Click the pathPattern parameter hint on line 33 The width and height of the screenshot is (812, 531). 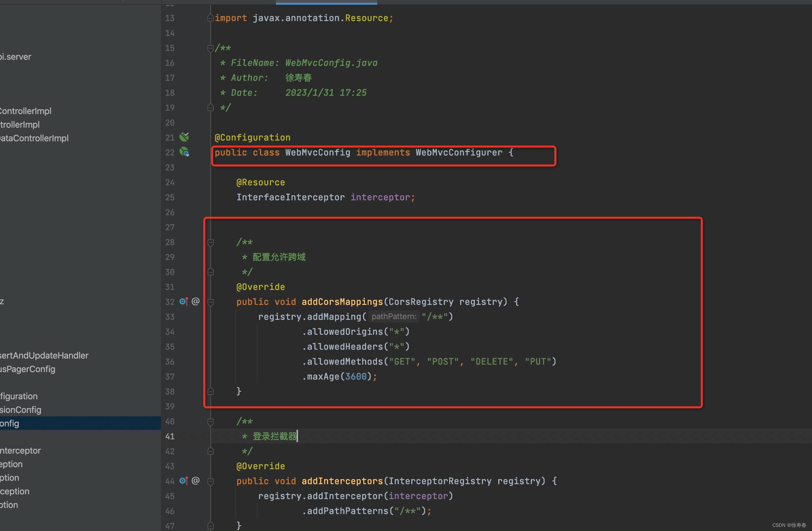pos(394,316)
